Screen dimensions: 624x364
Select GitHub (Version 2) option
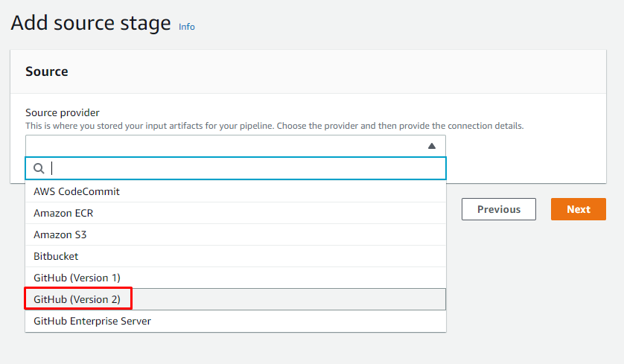(x=77, y=299)
